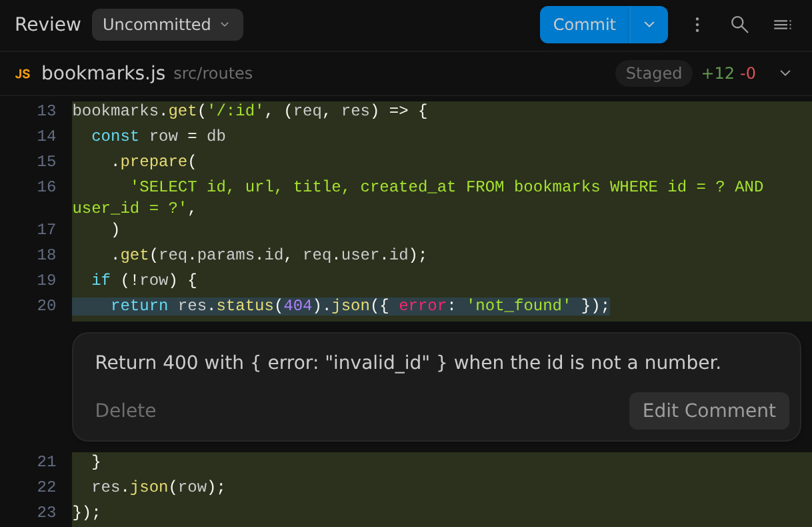Open the three-dot more options menu
This screenshot has height=527, width=812.
697,25
